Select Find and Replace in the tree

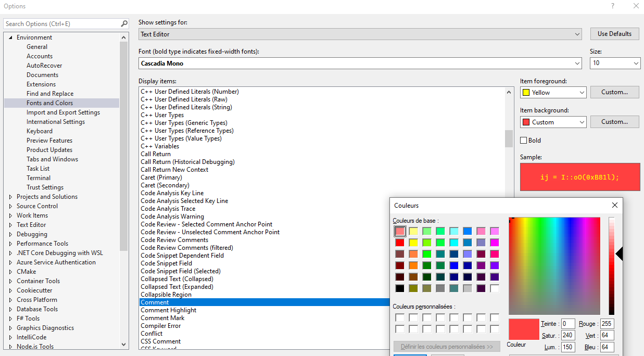[x=50, y=94]
